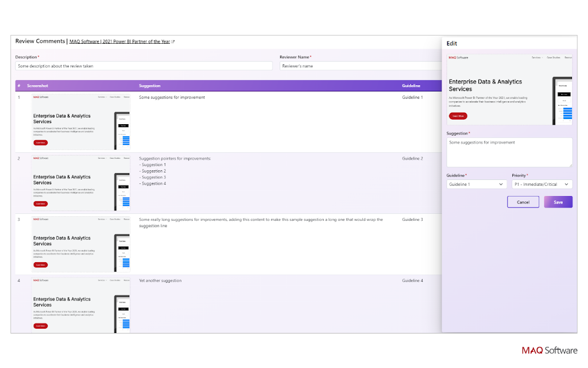Click the 'Guideline 1' cell in the table
The width and height of the screenshot is (588, 368).
[412, 98]
